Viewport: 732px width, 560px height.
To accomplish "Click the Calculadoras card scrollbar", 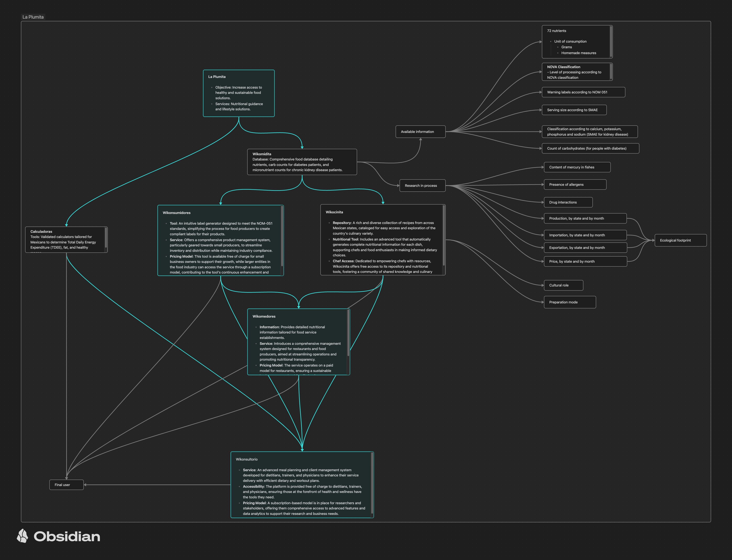I will pos(106,237).
